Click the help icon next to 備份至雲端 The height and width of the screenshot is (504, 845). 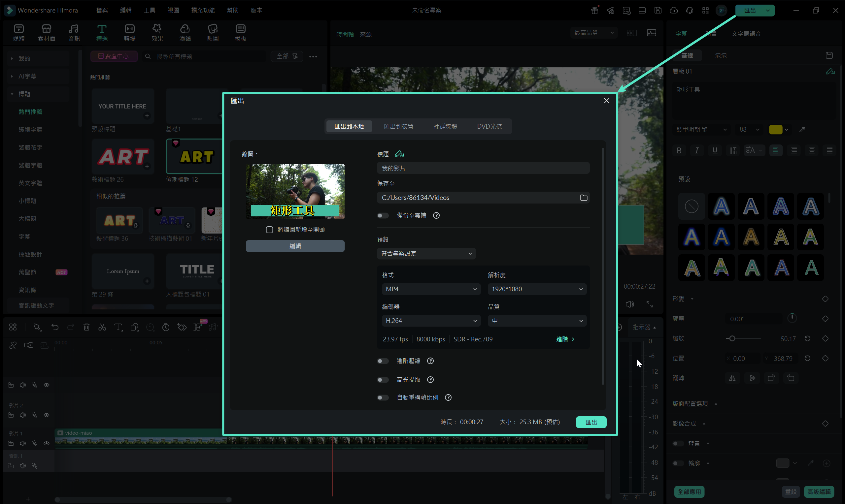[x=436, y=215]
